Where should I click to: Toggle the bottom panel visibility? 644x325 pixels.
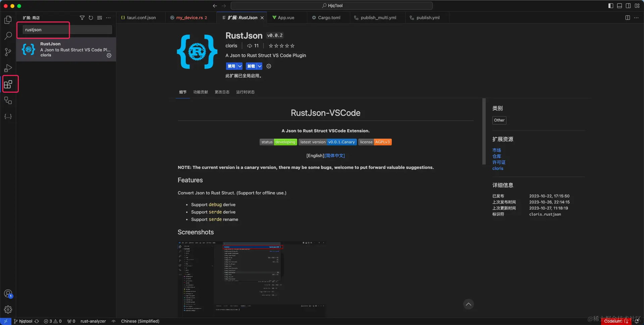click(x=620, y=6)
